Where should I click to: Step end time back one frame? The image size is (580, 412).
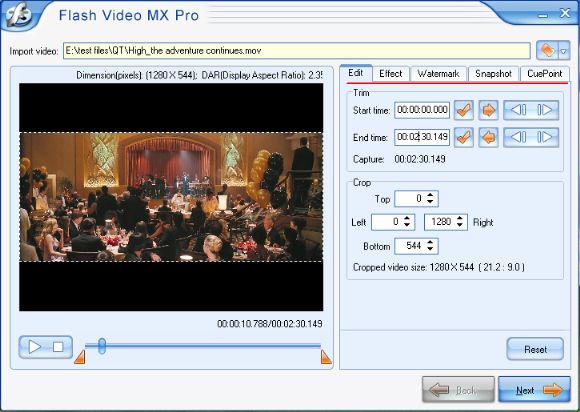pos(517,138)
